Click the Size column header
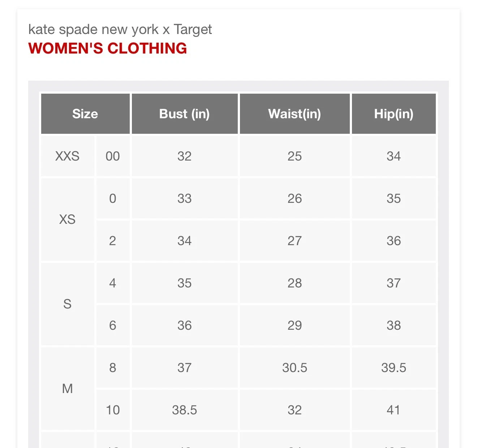This screenshot has width=477, height=448. [85, 114]
